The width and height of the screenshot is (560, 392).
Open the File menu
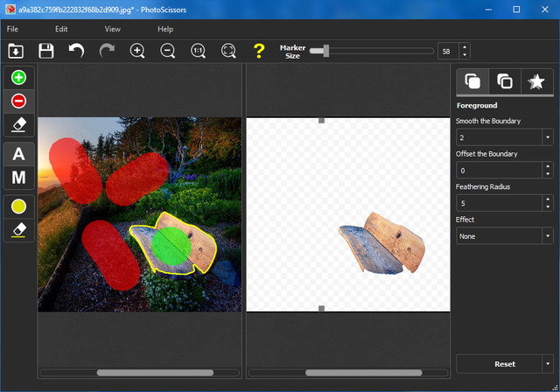pos(13,29)
